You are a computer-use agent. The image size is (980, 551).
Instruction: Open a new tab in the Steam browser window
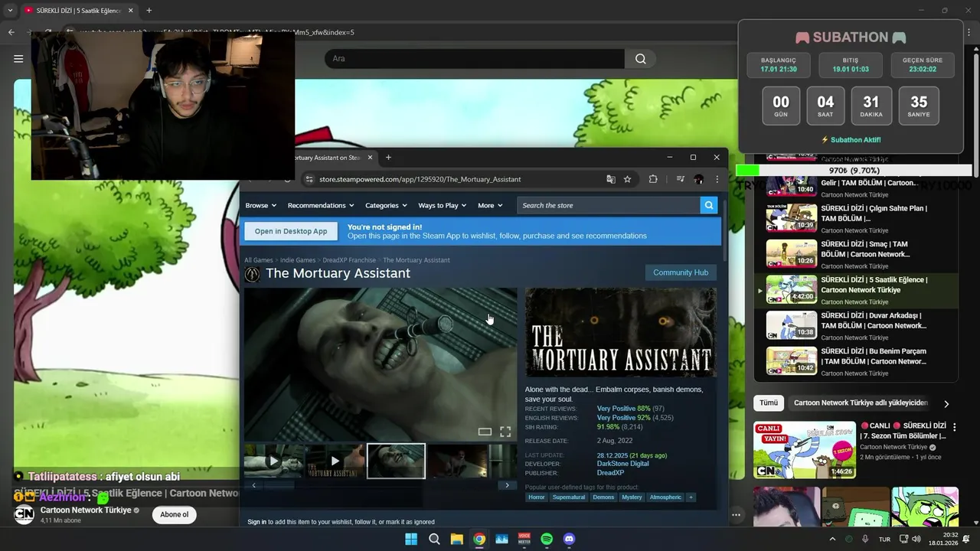click(388, 158)
